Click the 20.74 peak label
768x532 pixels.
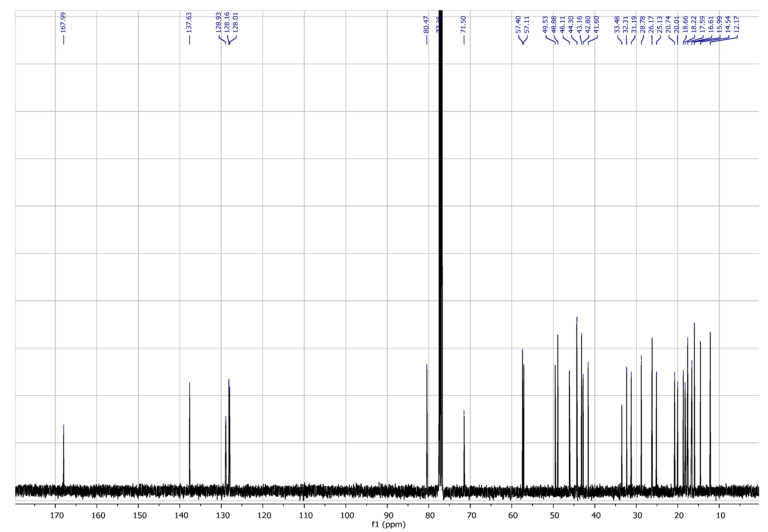point(668,24)
